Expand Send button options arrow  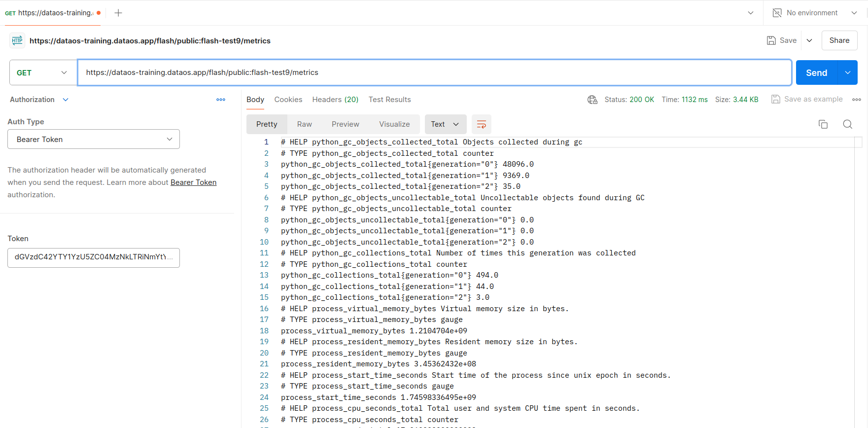[848, 72]
